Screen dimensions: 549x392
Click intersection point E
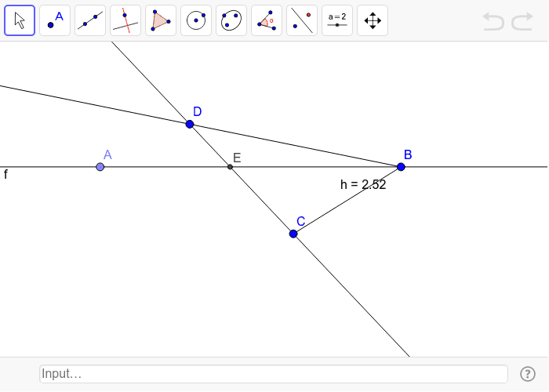(x=230, y=167)
